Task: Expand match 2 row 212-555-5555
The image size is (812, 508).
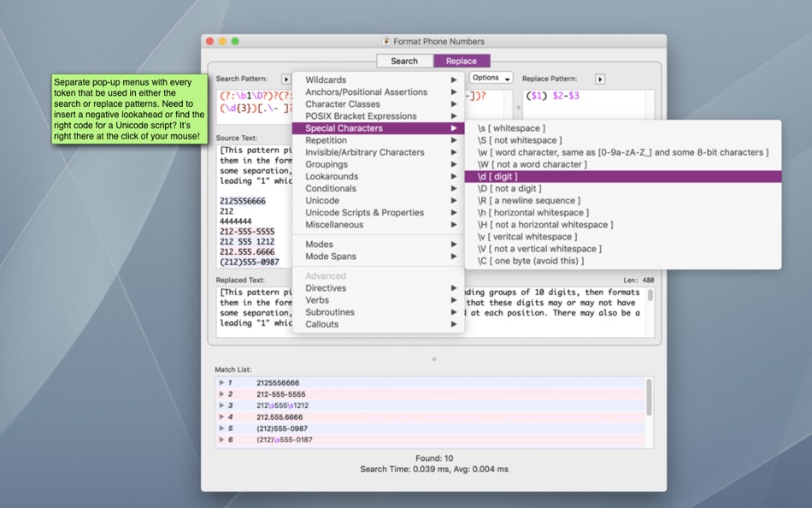Action: tap(221, 394)
